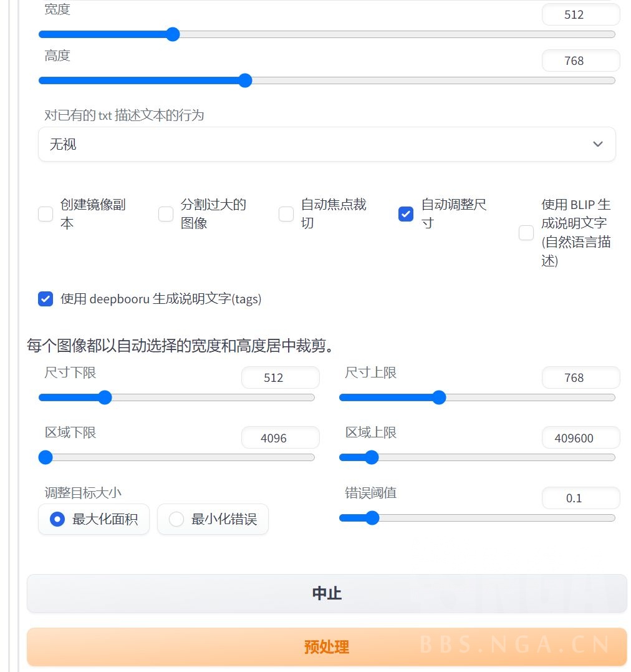Viewport: 631px width, 672px height.
Task: Enable the 自动焦点裁切 checkbox
Action: click(286, 214)
